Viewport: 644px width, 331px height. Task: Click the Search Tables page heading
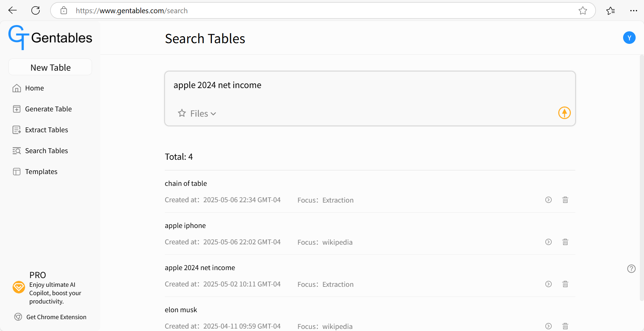pyautogui.click(x=205, y=39)
